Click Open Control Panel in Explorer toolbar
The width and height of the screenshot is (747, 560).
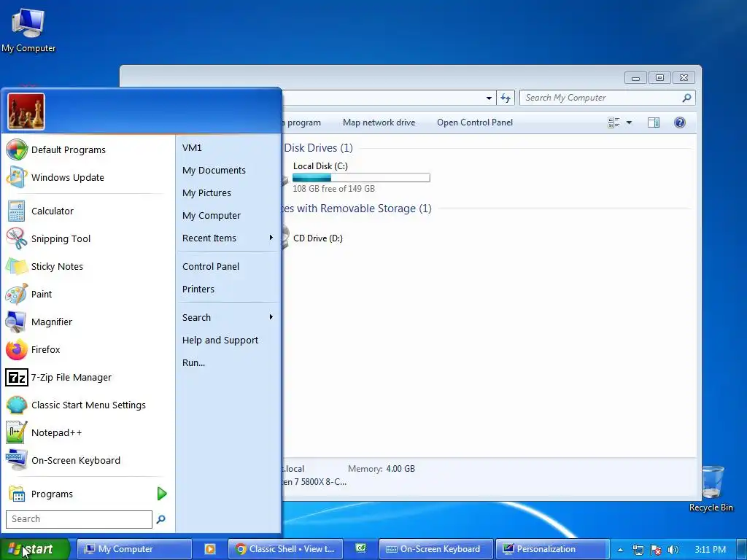point(475,122)
